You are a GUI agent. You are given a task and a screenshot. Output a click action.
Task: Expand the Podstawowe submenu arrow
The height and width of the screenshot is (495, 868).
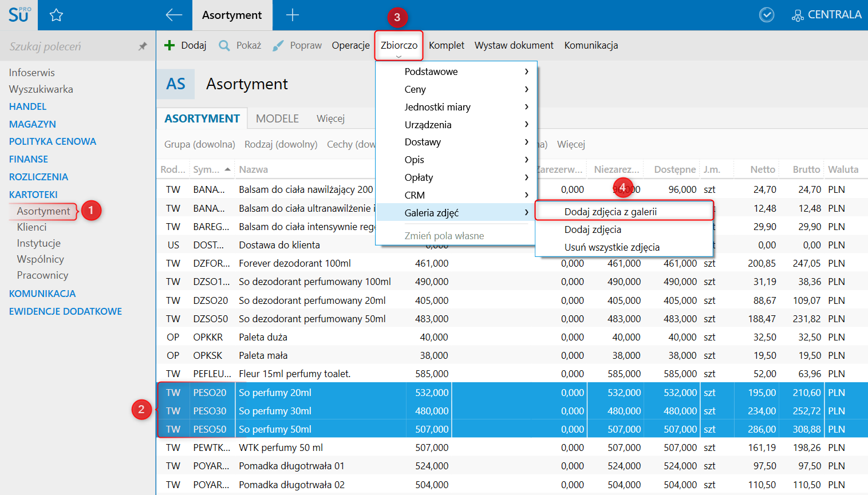[x=526, y=72]
